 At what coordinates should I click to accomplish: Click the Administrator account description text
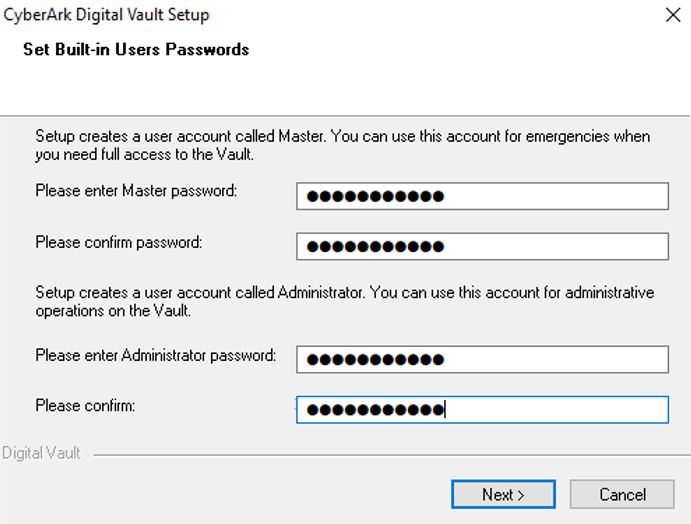tap(345, 301)
